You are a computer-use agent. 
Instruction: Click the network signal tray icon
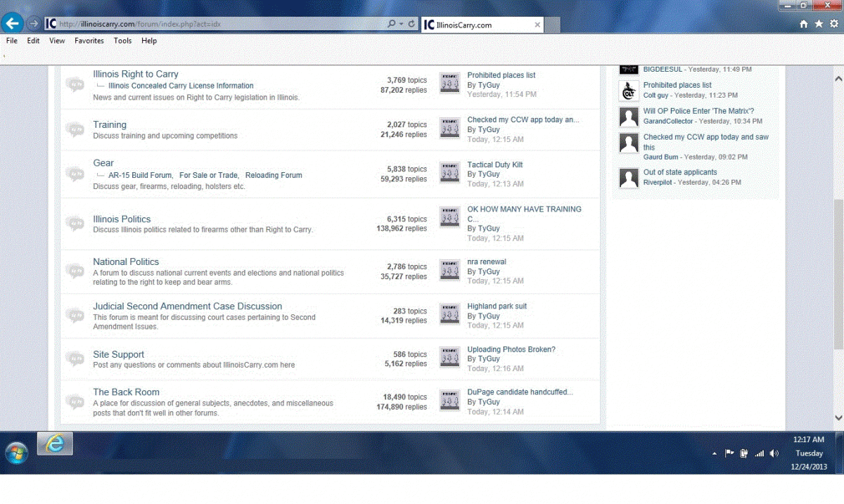click(x=759, y=453)
